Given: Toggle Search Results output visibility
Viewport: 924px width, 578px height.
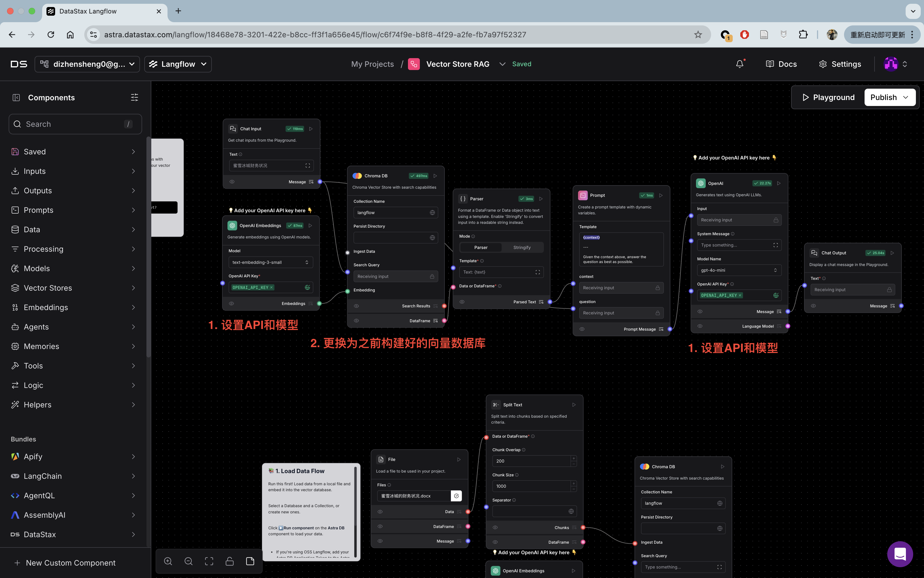Looking at the screenshot, I should [x=356, y=306].
